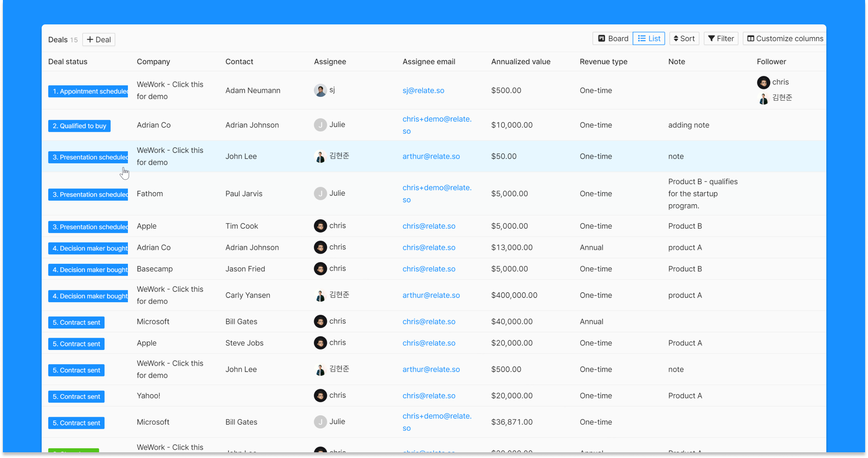The height and width of the screenshot is (458, 868).
Task: Open Presentation scheduled tag in Fathom row
Action: 88,195
